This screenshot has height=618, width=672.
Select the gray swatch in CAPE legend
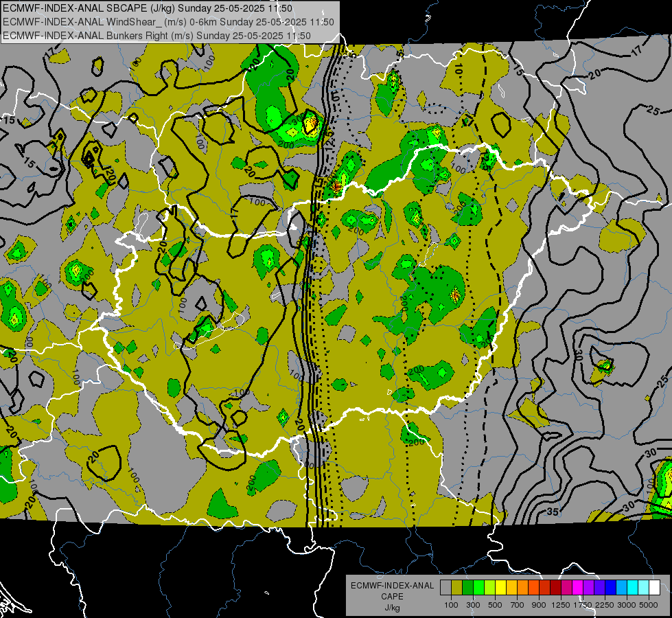pyautogui.click(x=445, y=587)
